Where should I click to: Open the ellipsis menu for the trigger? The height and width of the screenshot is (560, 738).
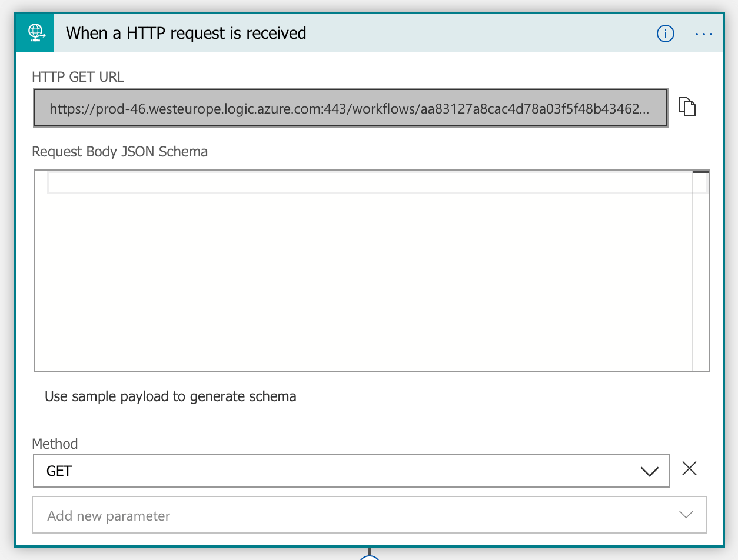coord(704,34)
